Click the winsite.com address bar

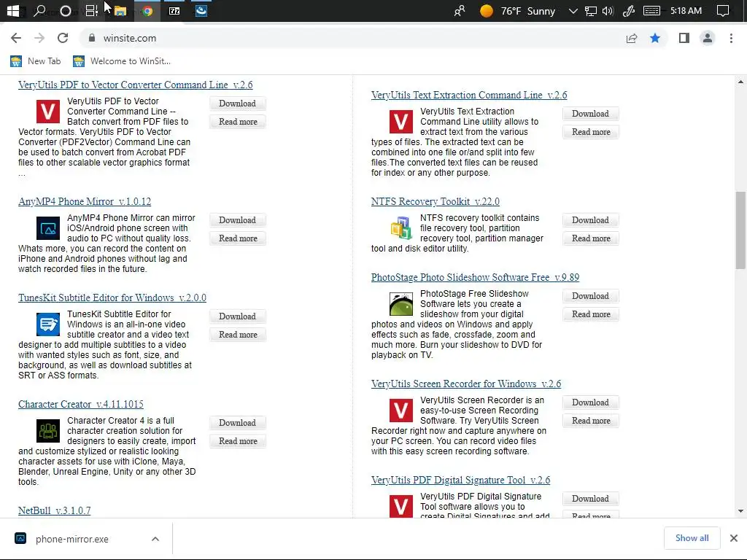click(x=352, y=38)
